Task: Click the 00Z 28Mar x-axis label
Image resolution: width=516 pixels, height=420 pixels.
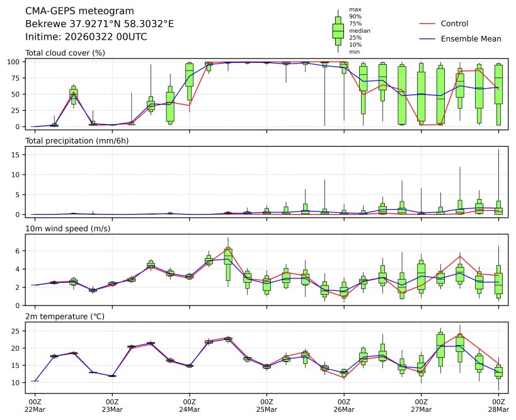Action: (x=499, y=405)
